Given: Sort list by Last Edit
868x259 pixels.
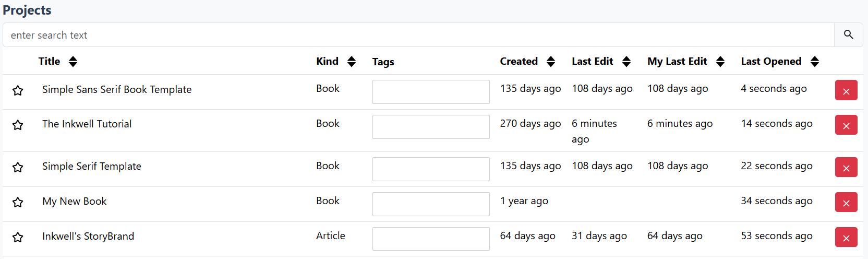Looking at the screenshot, I should tap(626, 62).
